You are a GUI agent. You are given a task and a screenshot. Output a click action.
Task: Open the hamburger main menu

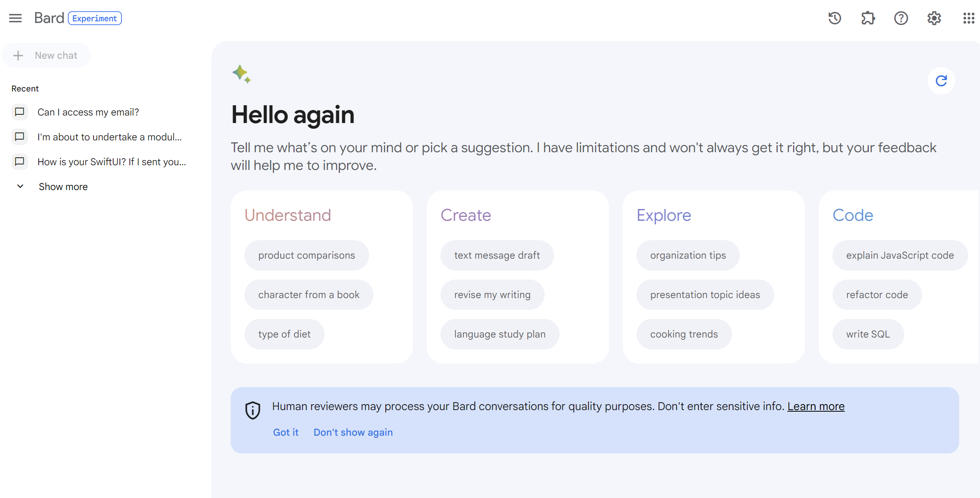pyautogui.click(x=15, y=18)
